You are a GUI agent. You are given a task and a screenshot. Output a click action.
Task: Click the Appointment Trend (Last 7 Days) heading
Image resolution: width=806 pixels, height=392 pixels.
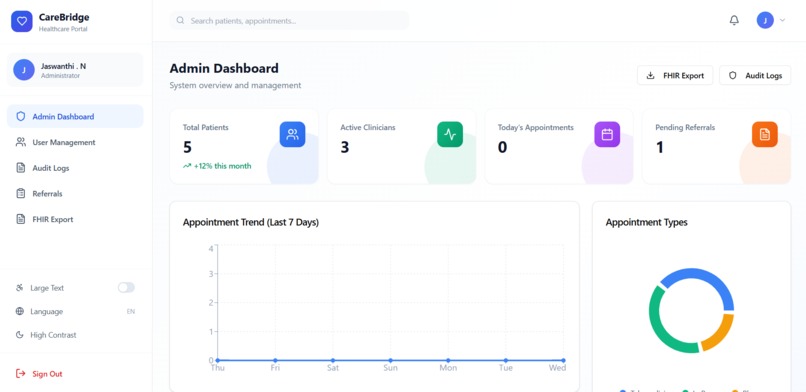(251, 222)
